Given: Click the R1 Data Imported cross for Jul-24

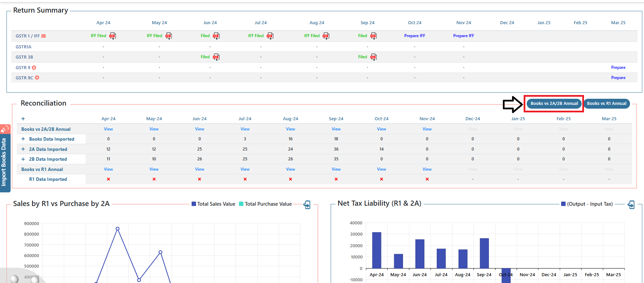Looking at the screenshot, I should tap(245, 179).
